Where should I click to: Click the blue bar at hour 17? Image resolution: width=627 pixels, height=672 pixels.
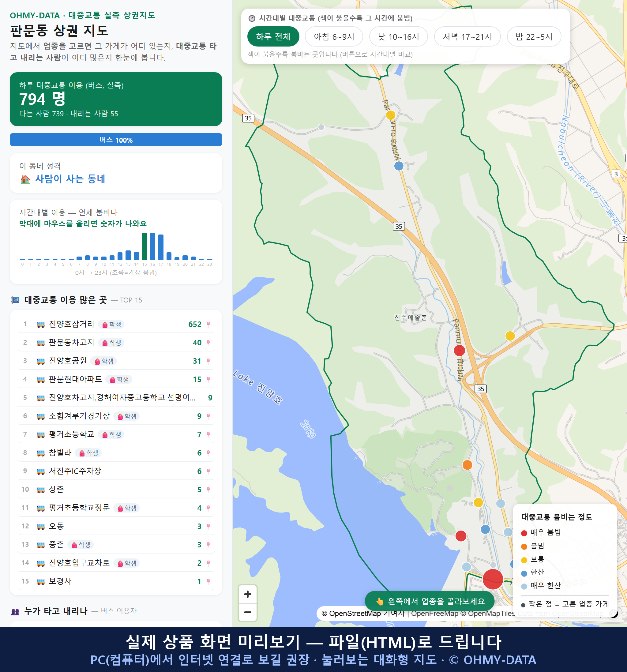point(160,247)
